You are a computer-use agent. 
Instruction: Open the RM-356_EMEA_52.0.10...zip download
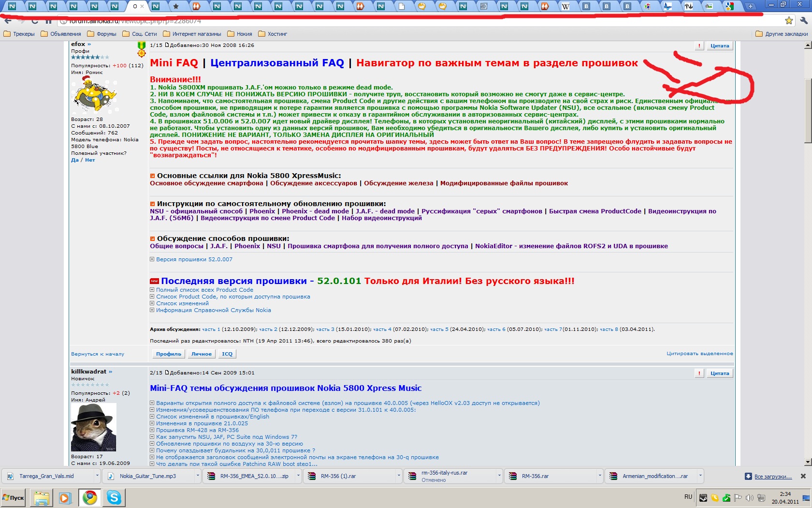pyautogui.click(x=249, y=476)
